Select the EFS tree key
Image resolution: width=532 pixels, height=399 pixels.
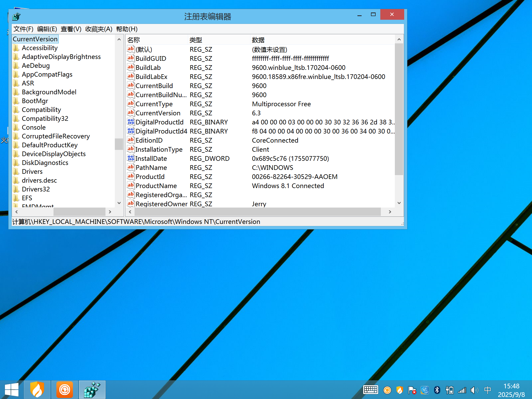27,198
